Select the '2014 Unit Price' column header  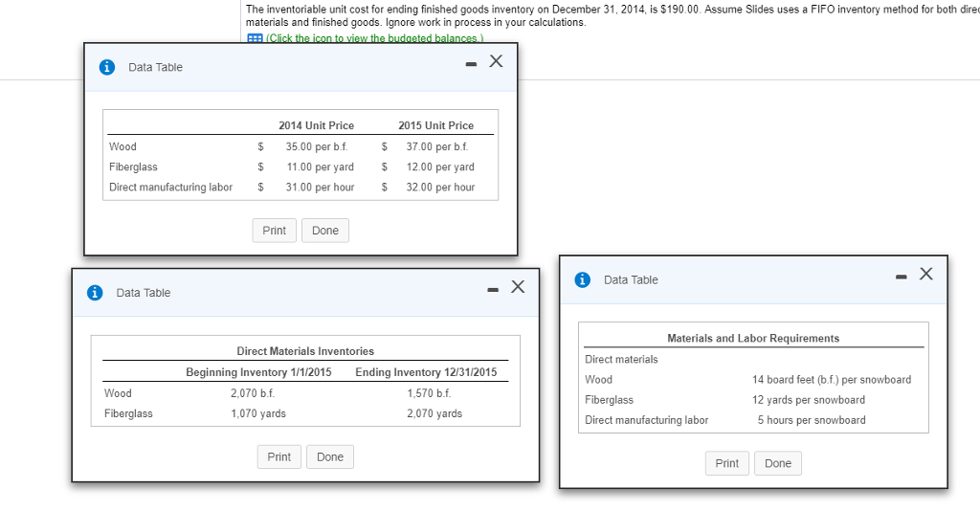(x=316, y=125)
